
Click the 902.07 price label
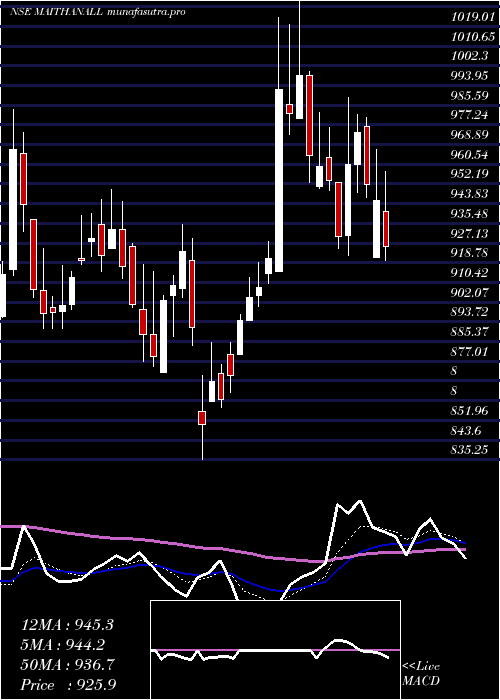click(x=469, y=292)
